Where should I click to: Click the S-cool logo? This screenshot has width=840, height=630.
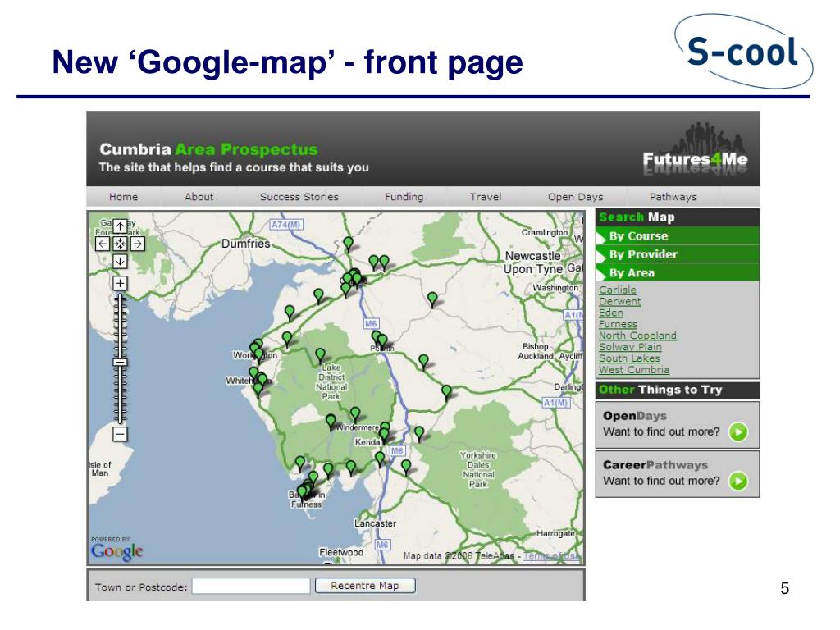tap(743, 52)
